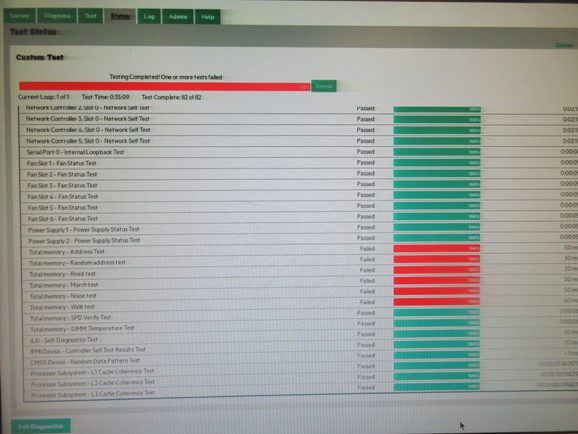Click the 'Failed' status of Read test

click(x=367, y=270)
